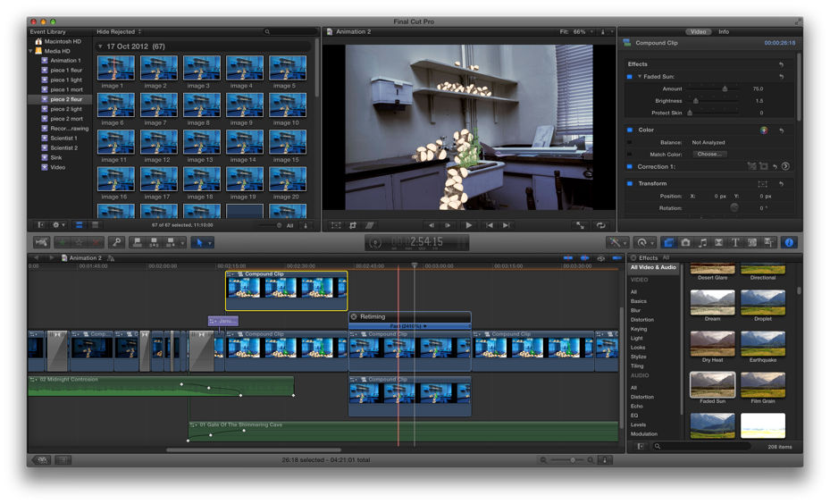Click the Faded Sun Amount slider
Image resolution: width=830 pixels, height=504 pixels.
click(x=725, y=88)
